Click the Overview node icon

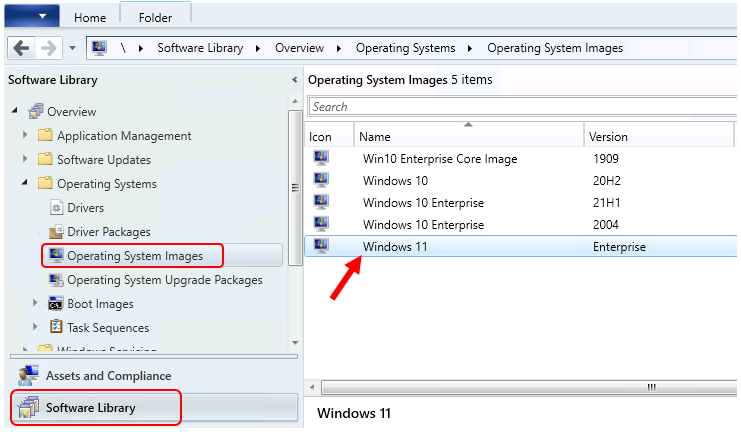coord(36,112)
